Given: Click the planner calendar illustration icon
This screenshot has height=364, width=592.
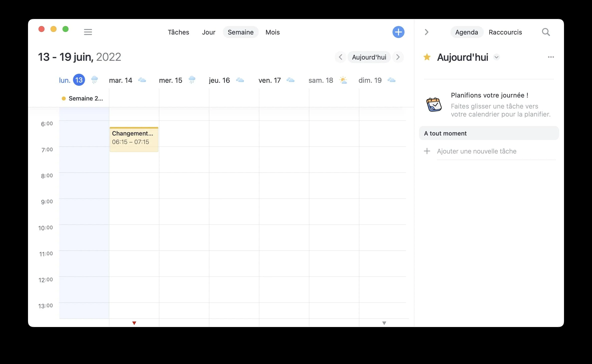Looking at the screenshot, I should [x=434, y=104].
